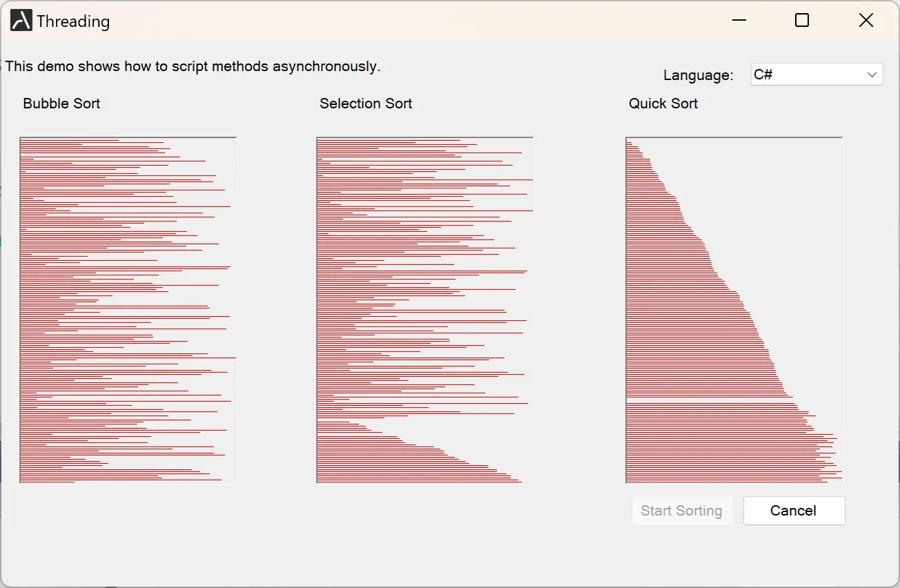Maximize the Threading window
Screen dimensions: 900x588
[x=801, y=20]
